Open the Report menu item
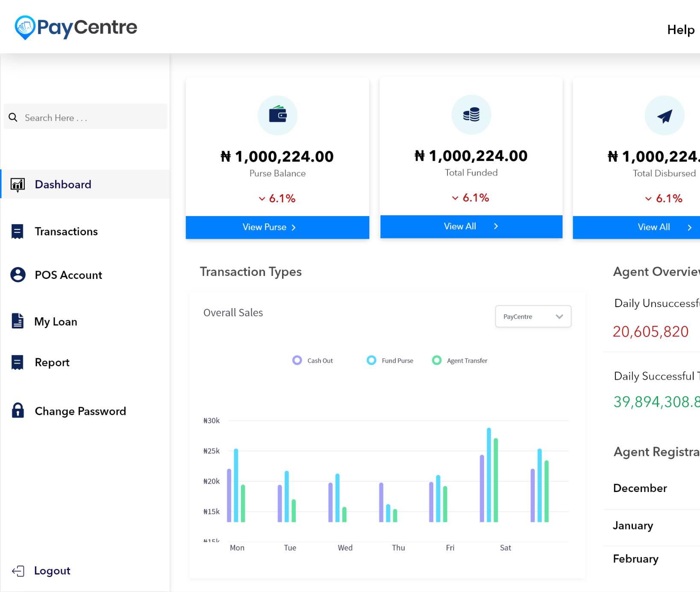Image resolution: width=700 pixels, height=592 pixels. tap(52, 362)
